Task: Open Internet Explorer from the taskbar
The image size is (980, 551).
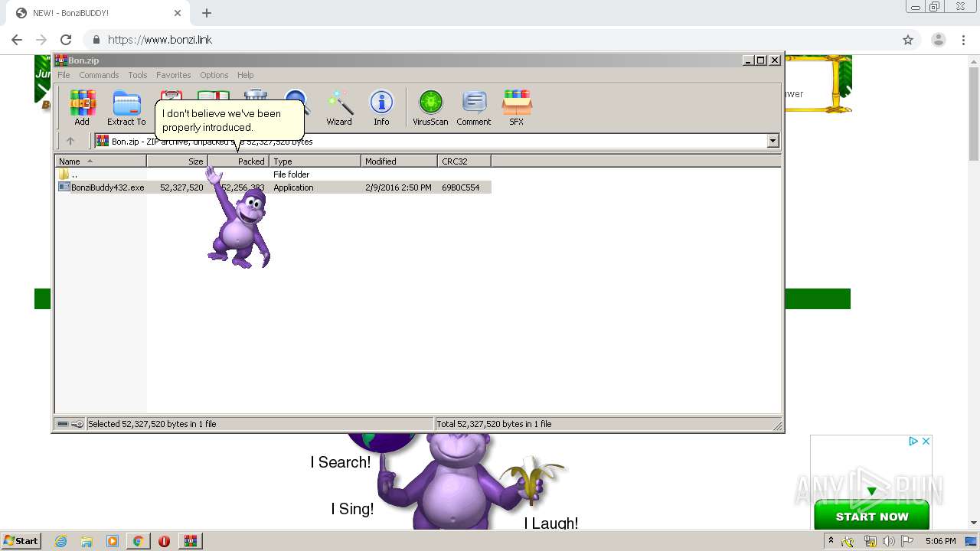Action: [61, 541]
